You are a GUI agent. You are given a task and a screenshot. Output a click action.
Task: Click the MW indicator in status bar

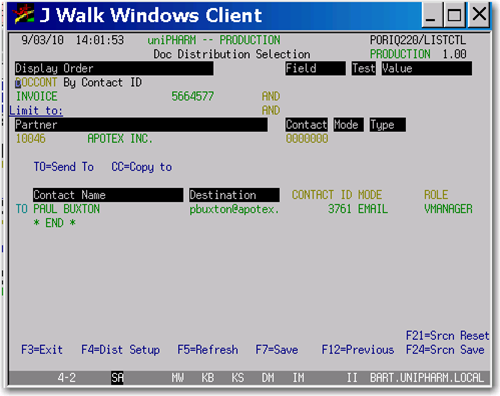point(177,378)
